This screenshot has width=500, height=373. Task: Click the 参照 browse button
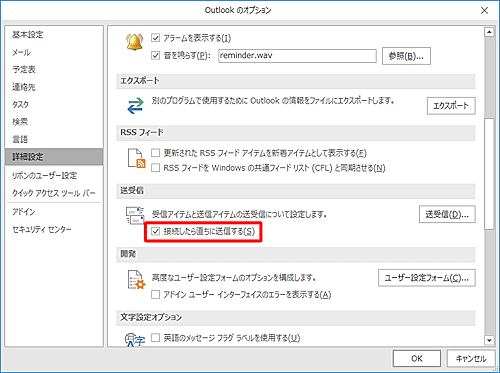[406, 56]
